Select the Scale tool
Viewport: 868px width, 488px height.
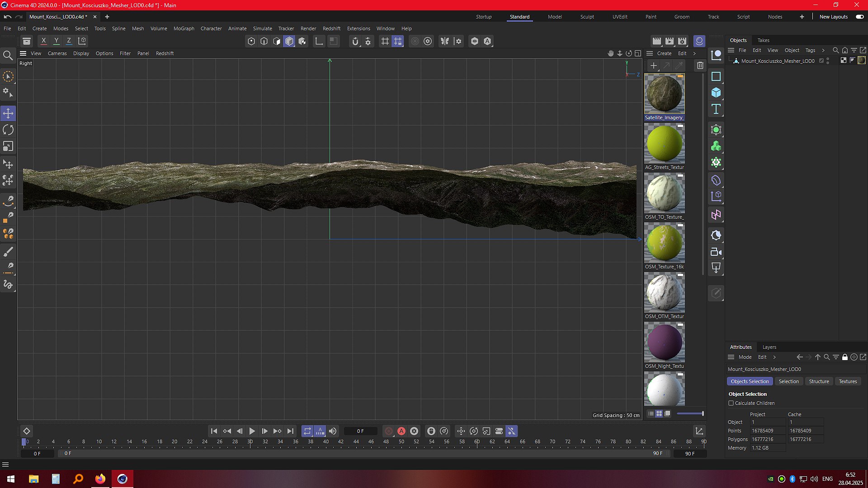pos(8,146)
